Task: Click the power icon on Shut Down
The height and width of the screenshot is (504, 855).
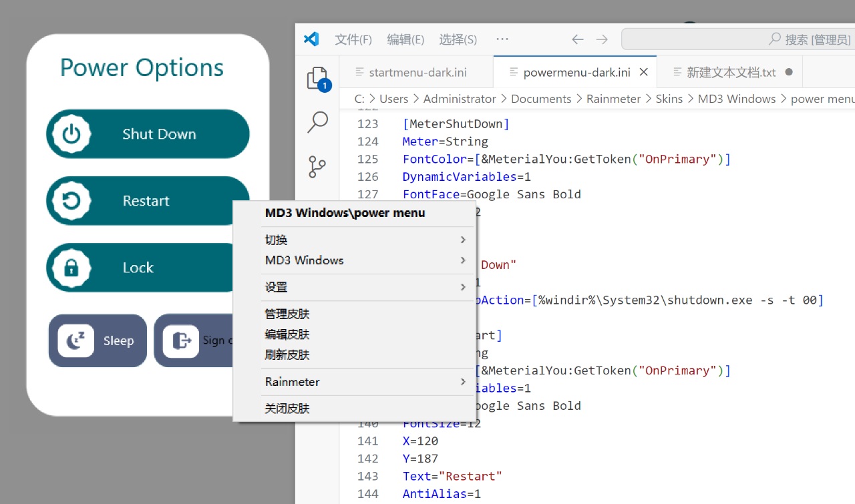Action: tap(71, 134)
